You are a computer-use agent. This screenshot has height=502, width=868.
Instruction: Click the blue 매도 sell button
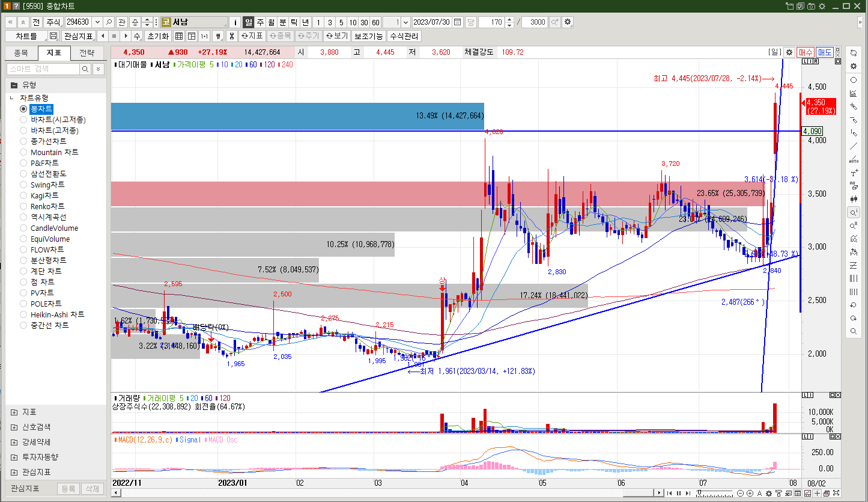(x=825, y=52)
